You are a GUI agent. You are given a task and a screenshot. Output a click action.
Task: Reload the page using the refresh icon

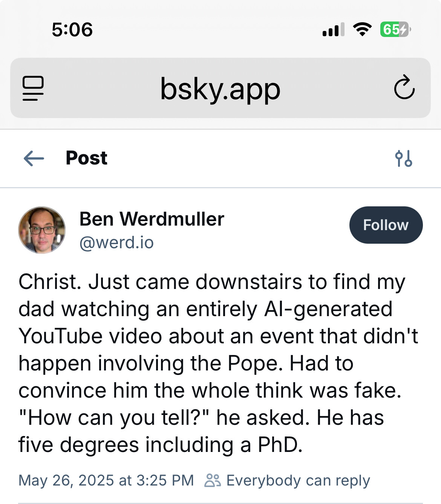[x=404, y=88]
